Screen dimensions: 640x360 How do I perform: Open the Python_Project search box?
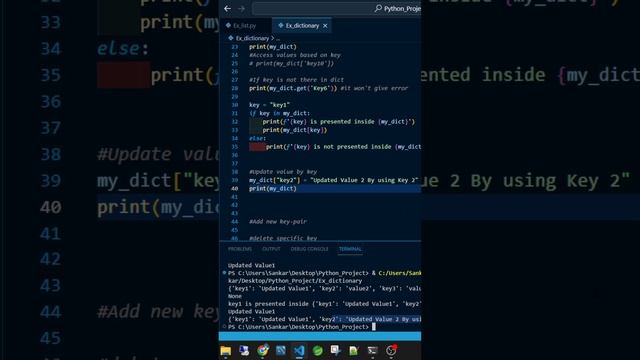point(337,9)
